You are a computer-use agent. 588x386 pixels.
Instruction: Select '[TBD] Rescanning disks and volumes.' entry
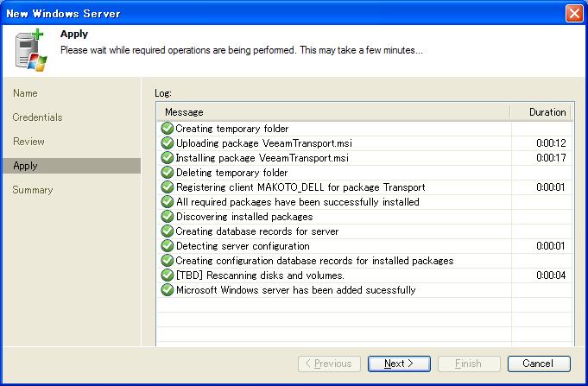coord(365,275)
